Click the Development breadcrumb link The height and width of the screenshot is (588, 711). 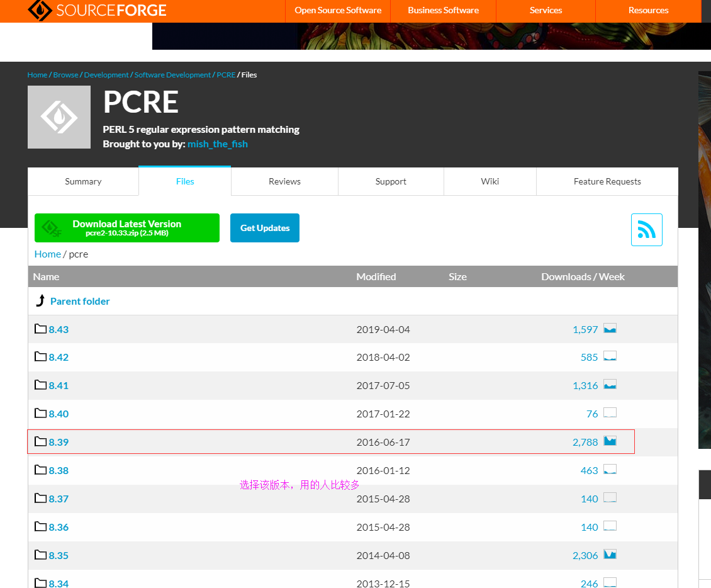pyautogui.click(x=106, y=75)
